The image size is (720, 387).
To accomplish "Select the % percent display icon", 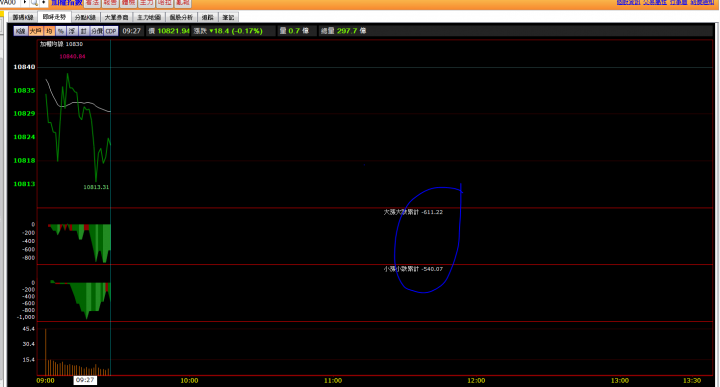I will tap(61, 31).
